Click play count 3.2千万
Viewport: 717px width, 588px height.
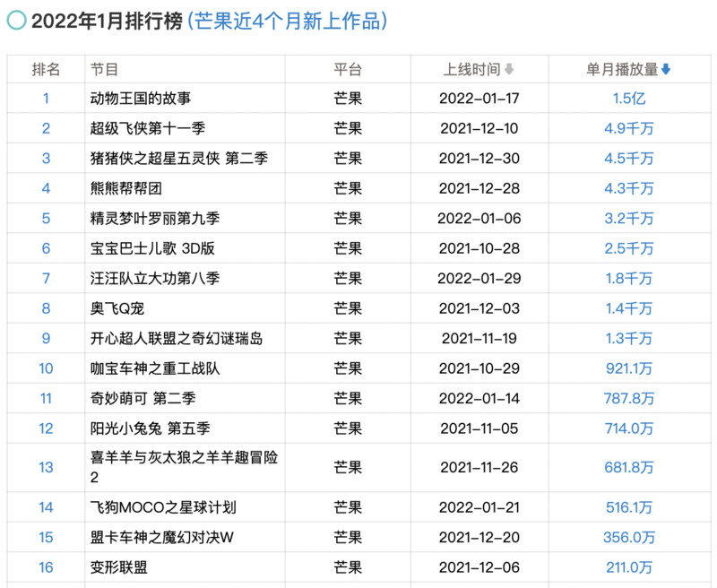(x=629, y=218)
